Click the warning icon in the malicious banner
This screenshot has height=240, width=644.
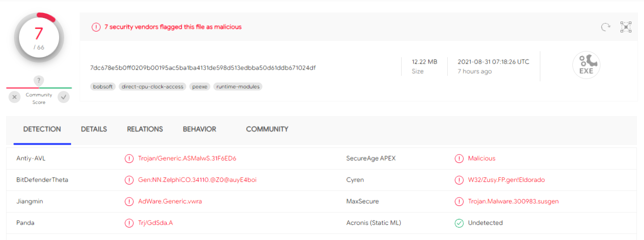click(96, 27)
